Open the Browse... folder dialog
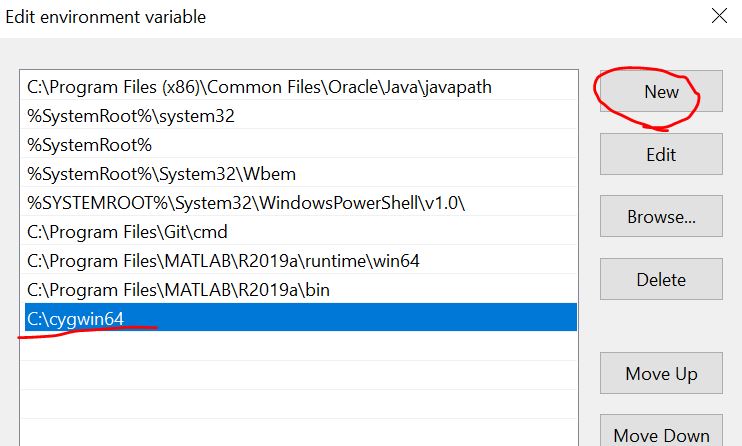The width and height of the screenshot is (742, 446). click(x=660, y=216)
